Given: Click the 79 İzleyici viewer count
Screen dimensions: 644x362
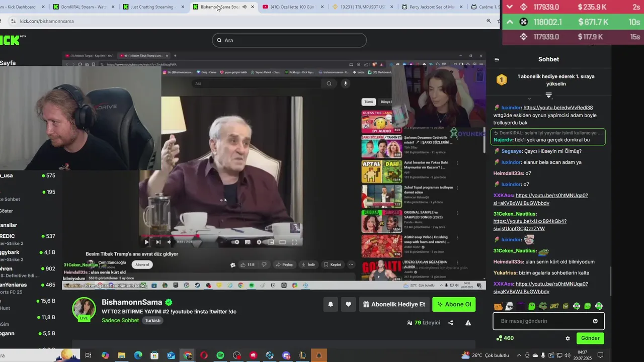Looking at the screenshot, I should pos(424,323).
